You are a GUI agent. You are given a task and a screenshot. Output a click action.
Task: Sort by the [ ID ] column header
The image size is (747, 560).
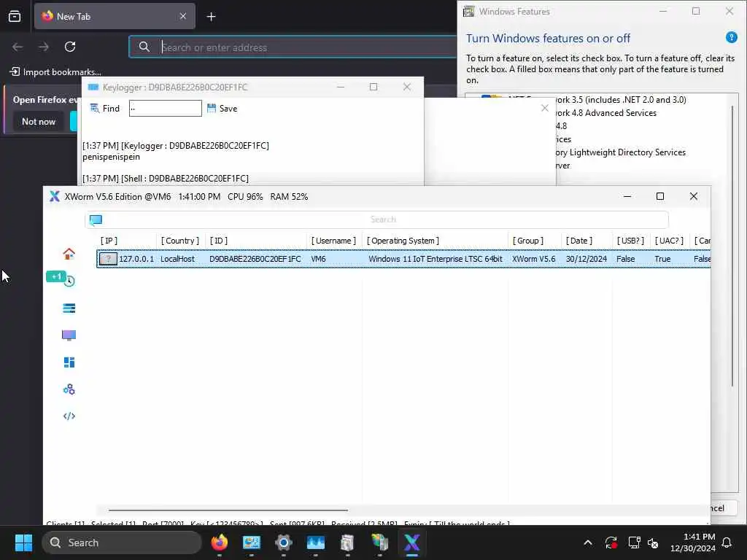219,241
